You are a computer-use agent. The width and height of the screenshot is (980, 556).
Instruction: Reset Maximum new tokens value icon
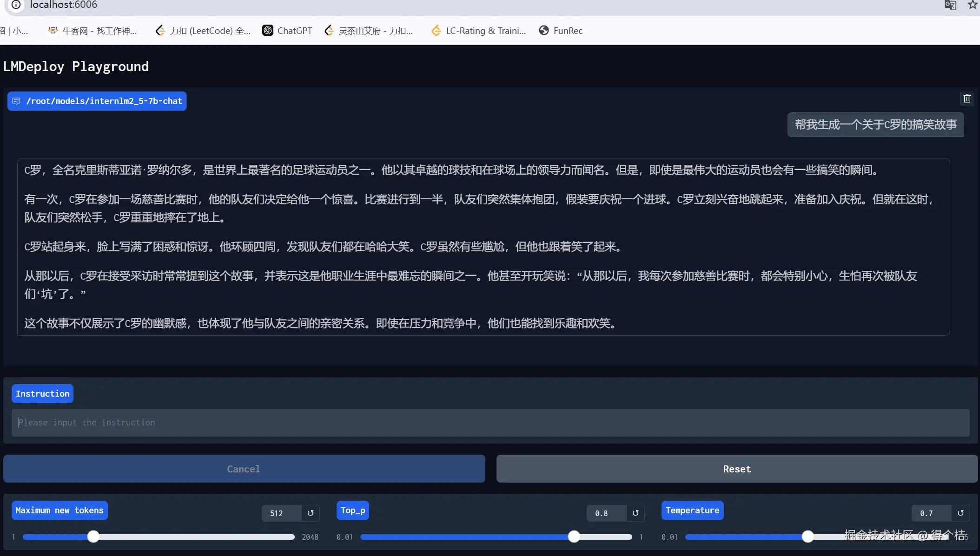pos(311,513)
